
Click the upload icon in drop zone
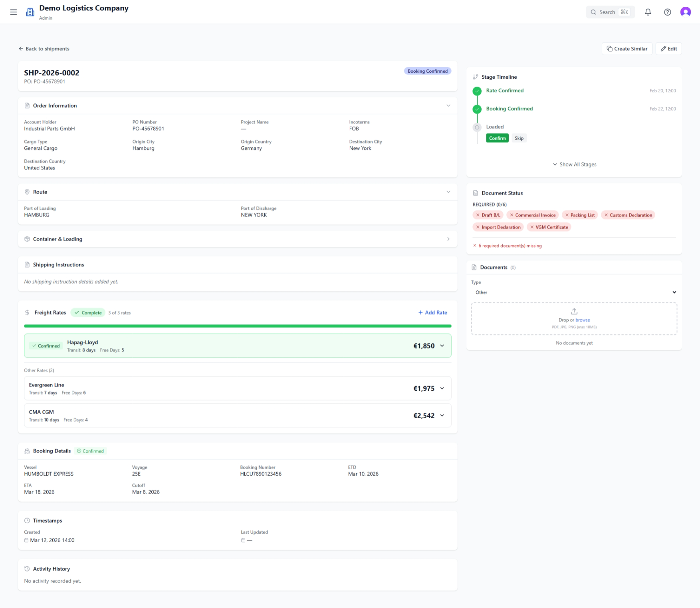(574, 311)
